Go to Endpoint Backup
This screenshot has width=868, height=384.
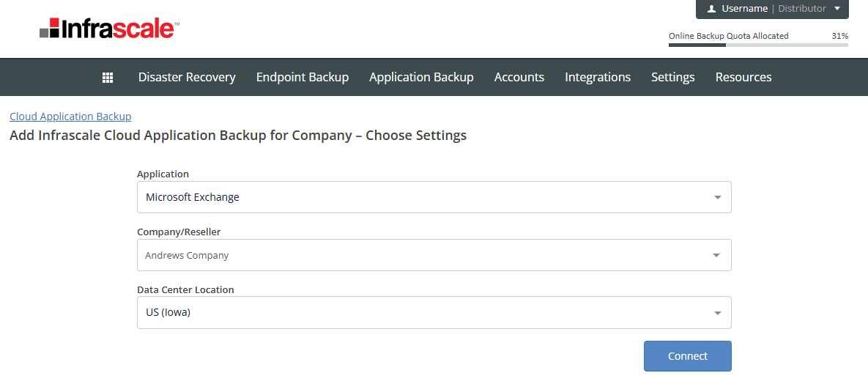click(x=302, y=77)
